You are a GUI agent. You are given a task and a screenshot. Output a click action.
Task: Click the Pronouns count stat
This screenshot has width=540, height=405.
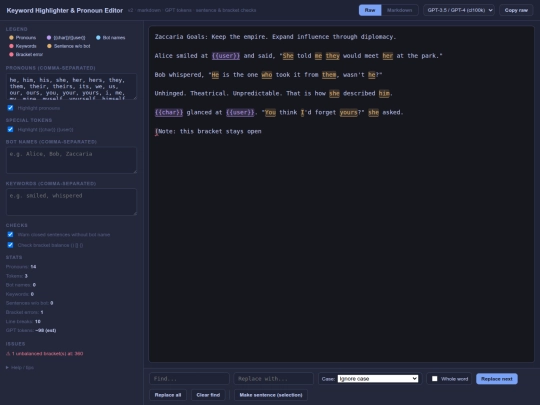(x=21, y=267)
